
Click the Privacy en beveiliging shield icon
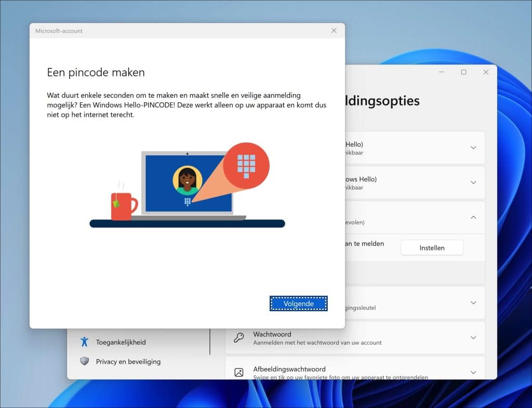85,361
